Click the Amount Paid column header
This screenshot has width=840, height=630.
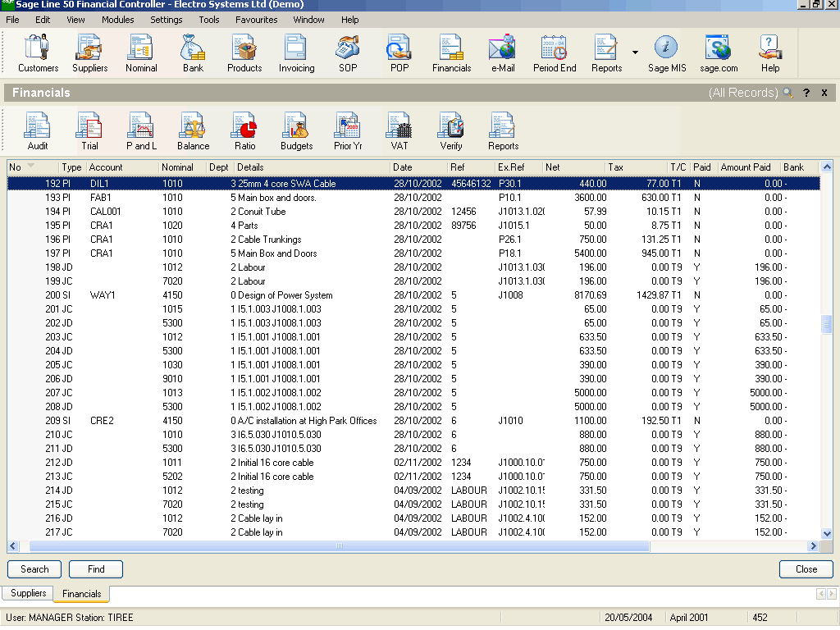tap(749, 167)
